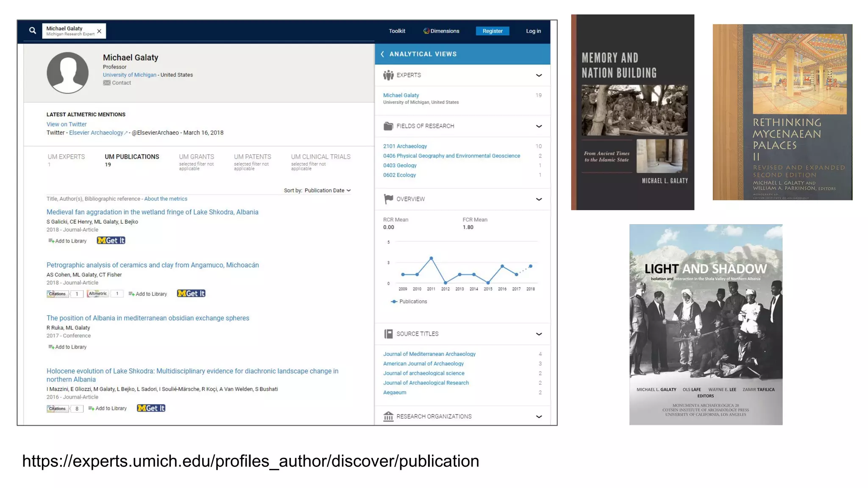Click MGet It for Holocene evolution article
The width and height of the screenshot is (868, 488).
click(x=151, y=408)
